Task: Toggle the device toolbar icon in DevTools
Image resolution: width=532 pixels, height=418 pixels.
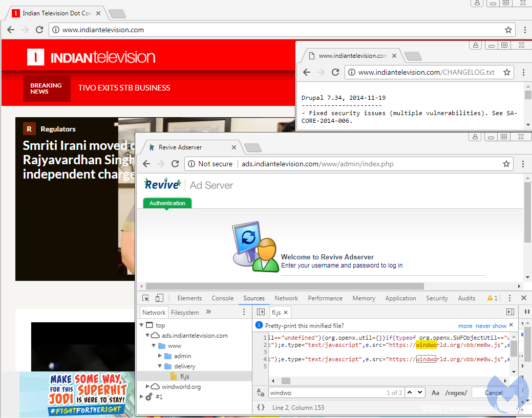Action: [x=159, y=298]
